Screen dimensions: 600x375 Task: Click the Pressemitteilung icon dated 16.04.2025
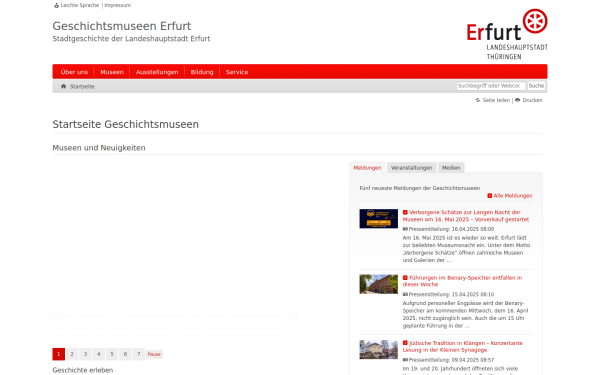coord(405,229)
